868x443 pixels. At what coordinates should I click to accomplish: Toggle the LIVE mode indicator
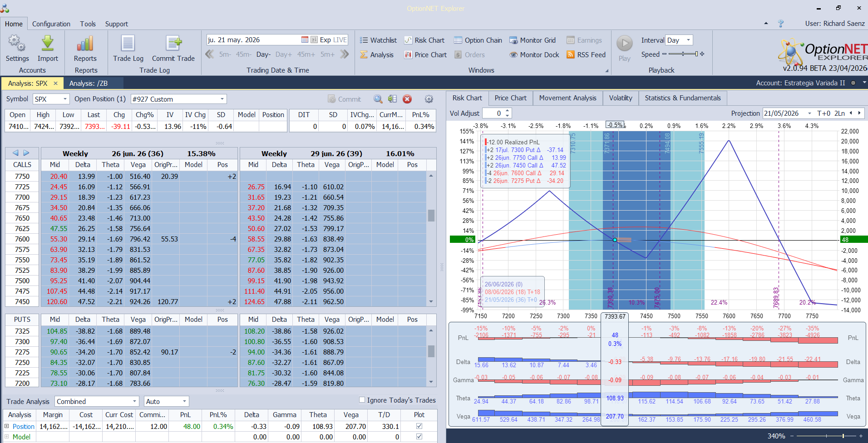pos(340,40)
